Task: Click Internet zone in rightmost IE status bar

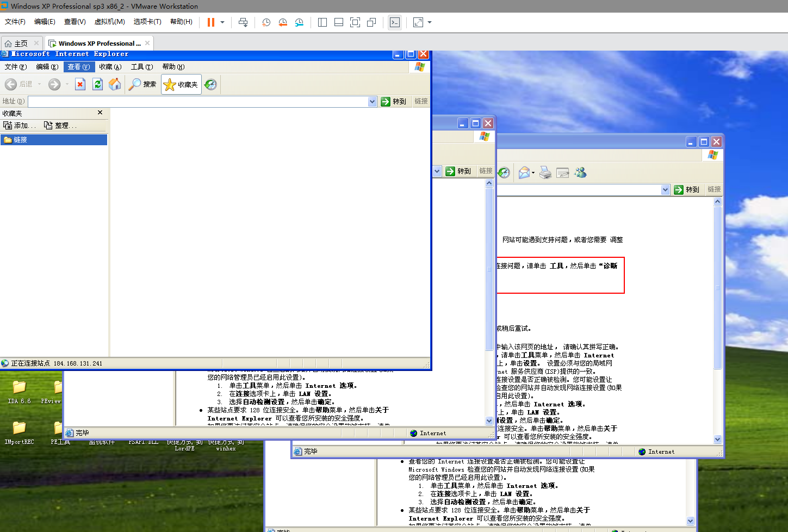Action: click(656, 451)
